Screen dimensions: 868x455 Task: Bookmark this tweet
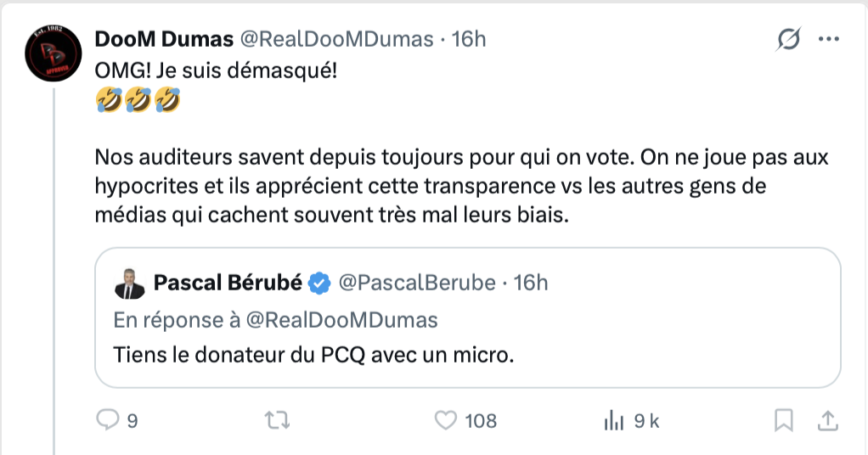point(784,419)
